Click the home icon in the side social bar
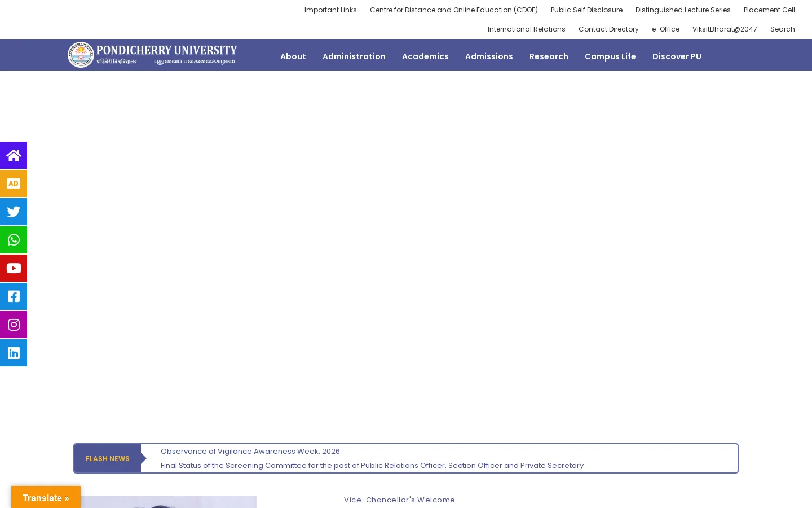The height and width of the screenshot is (508, 812). click(x=14, y=155)
